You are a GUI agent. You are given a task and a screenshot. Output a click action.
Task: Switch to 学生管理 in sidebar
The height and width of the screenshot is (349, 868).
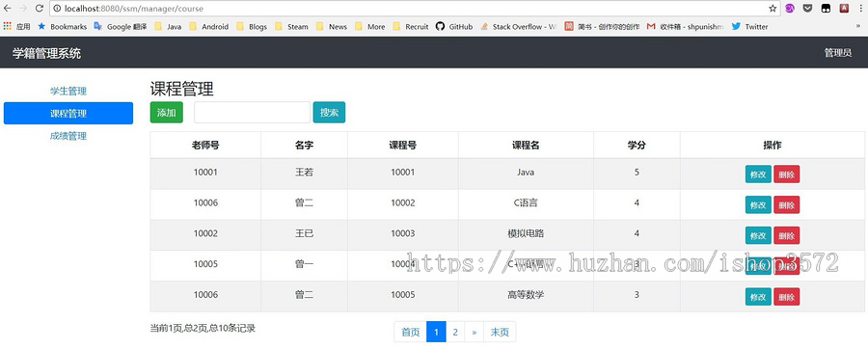coord(68,92)
